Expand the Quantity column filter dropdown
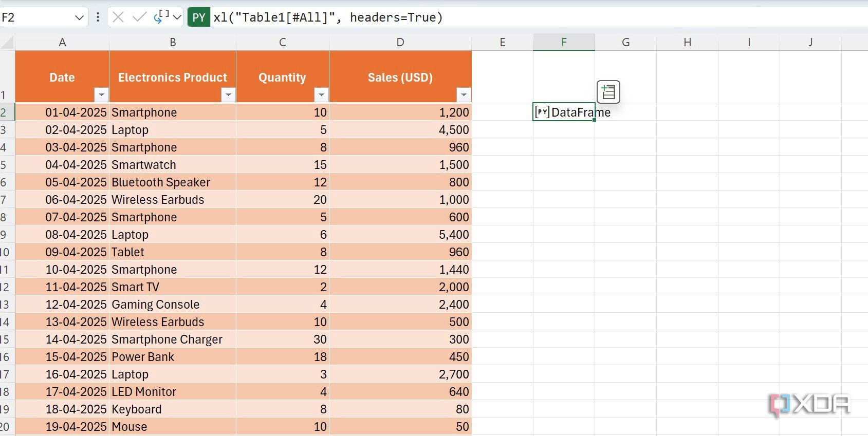Image resolution: width=868 pixels, height=436 pixels. point(321,94)
